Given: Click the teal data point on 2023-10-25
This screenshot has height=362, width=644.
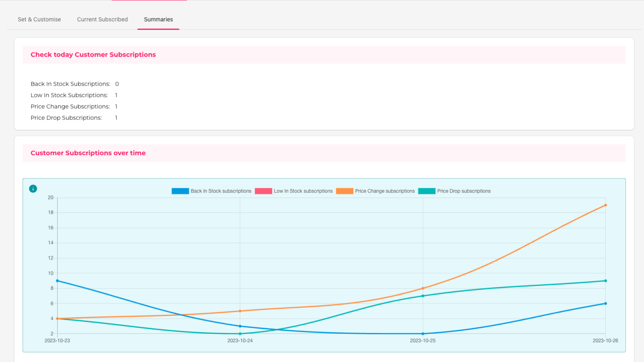Looking at the screenshot, I should point(423,296).
